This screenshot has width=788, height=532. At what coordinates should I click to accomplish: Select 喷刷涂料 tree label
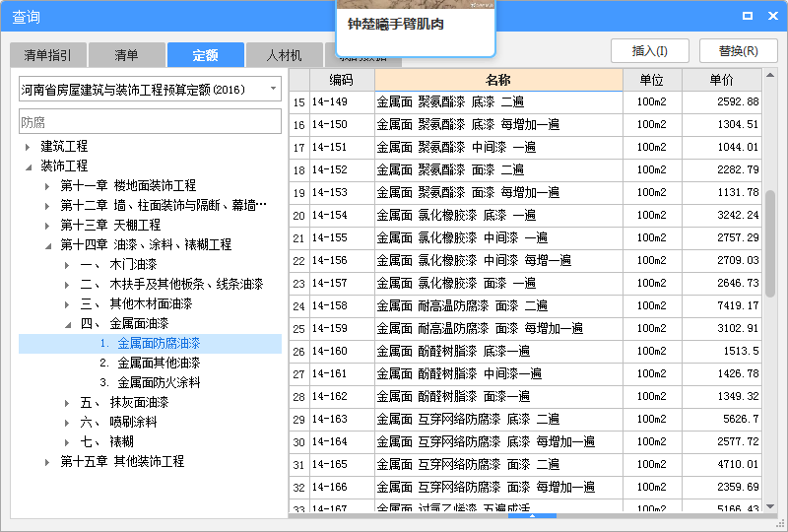click(x=133, y=422)
